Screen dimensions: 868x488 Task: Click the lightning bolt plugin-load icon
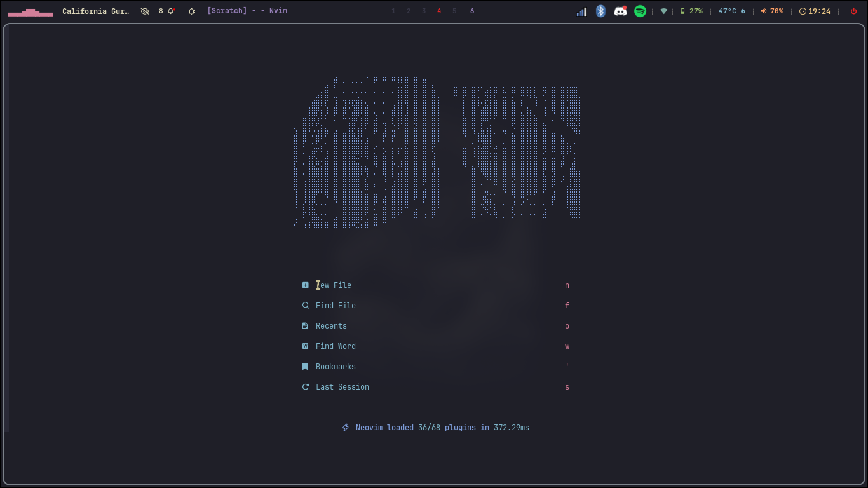345,427
